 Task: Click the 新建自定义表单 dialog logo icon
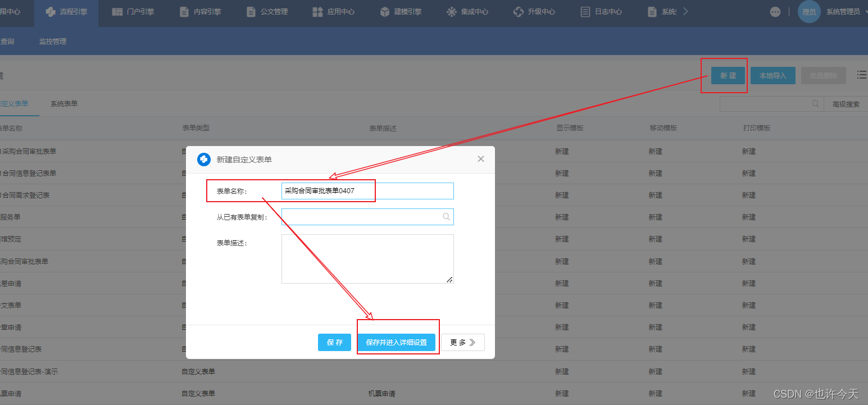[x=204, y=160]
